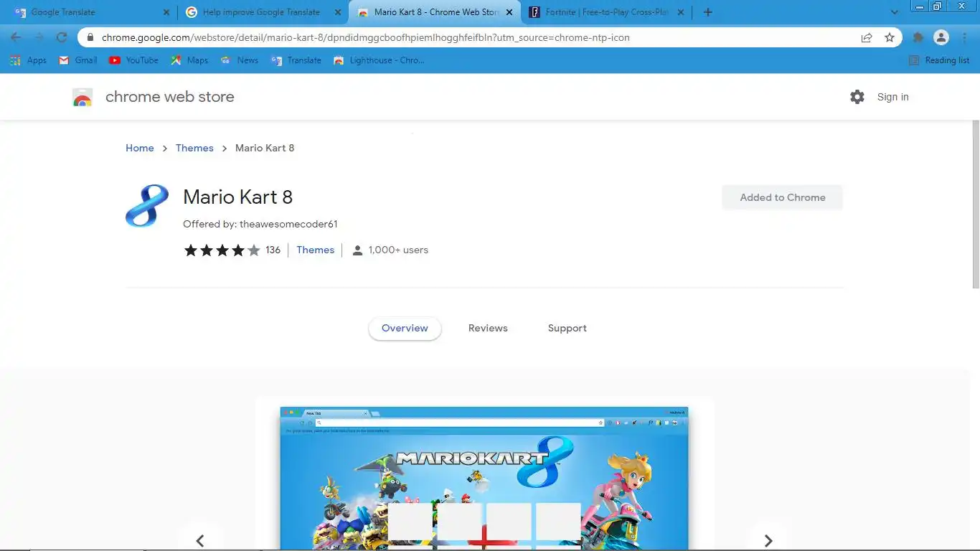The image size is (980, 551).
Task: Open a new tab
Action: point(708,12)
